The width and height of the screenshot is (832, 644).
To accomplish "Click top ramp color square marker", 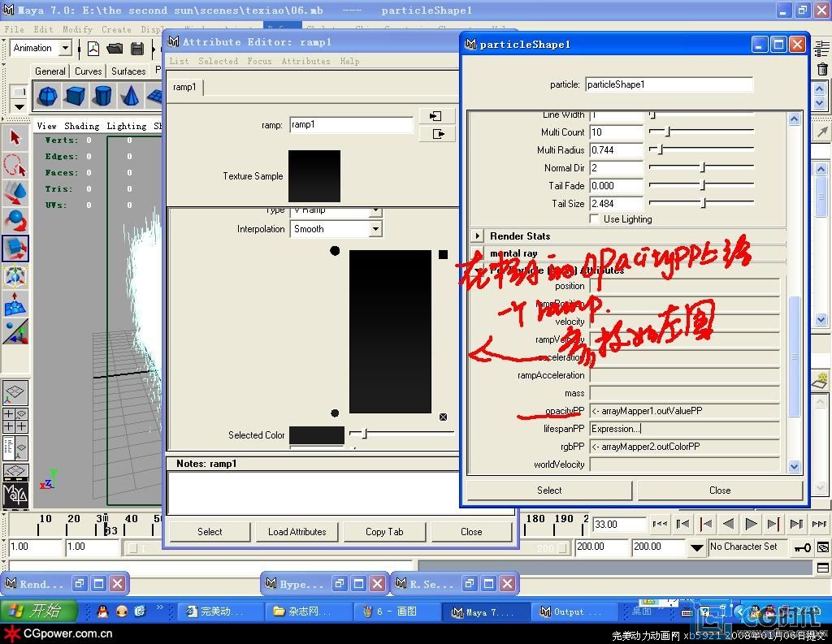I will pos(443,255).
